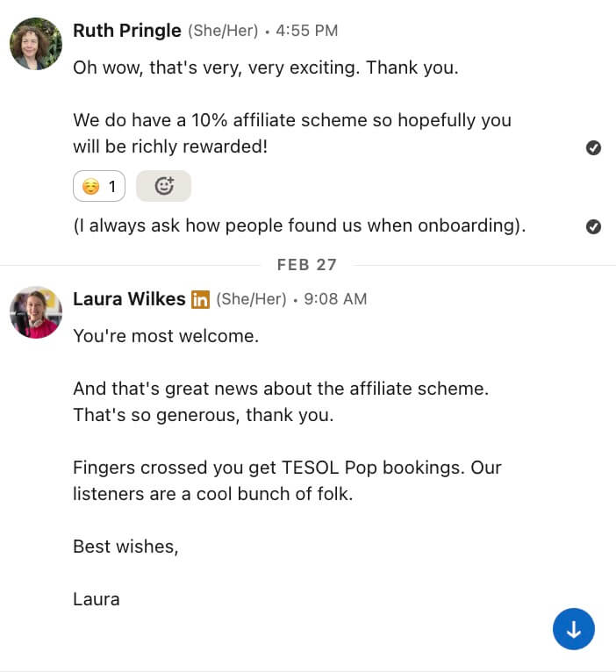Click the LinkedIn badge beside Laura Wilkes

pos(201,299)
